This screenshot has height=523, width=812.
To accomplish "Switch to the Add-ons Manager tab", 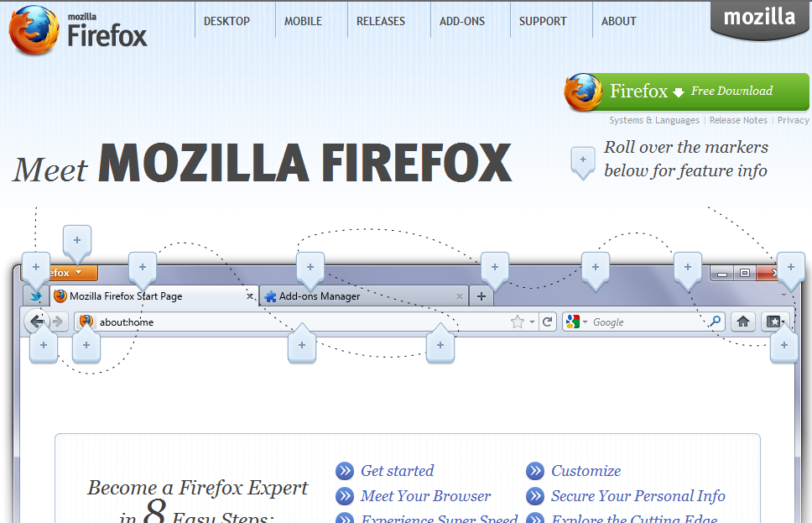I will [x=362, y=296].
